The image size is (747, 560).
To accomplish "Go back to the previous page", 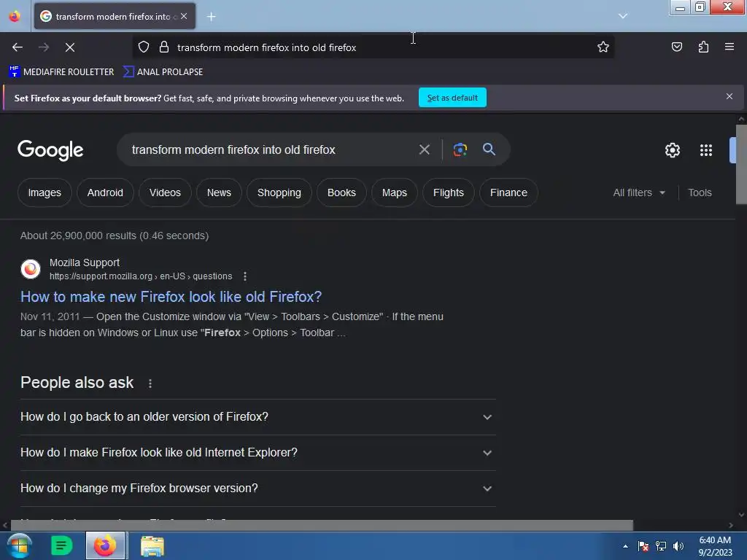I will coord(18,47).
